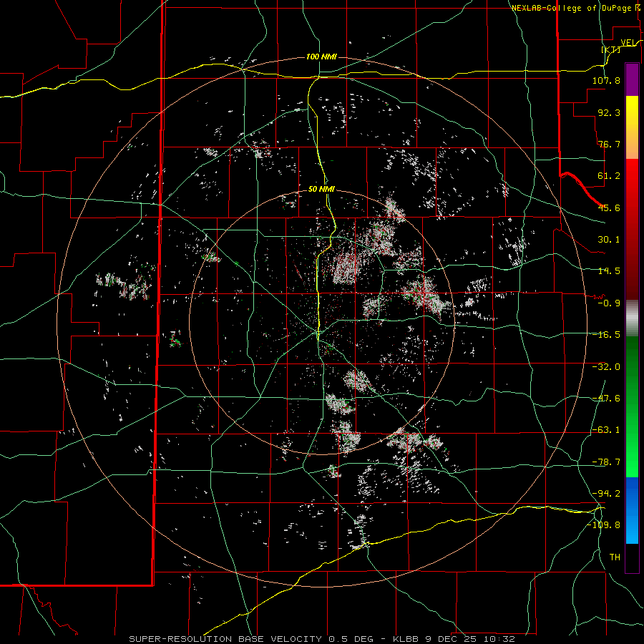Click the NEXLAB-College of DuPage label
This screenshot has height=644, width=644.
coord(571,8)
